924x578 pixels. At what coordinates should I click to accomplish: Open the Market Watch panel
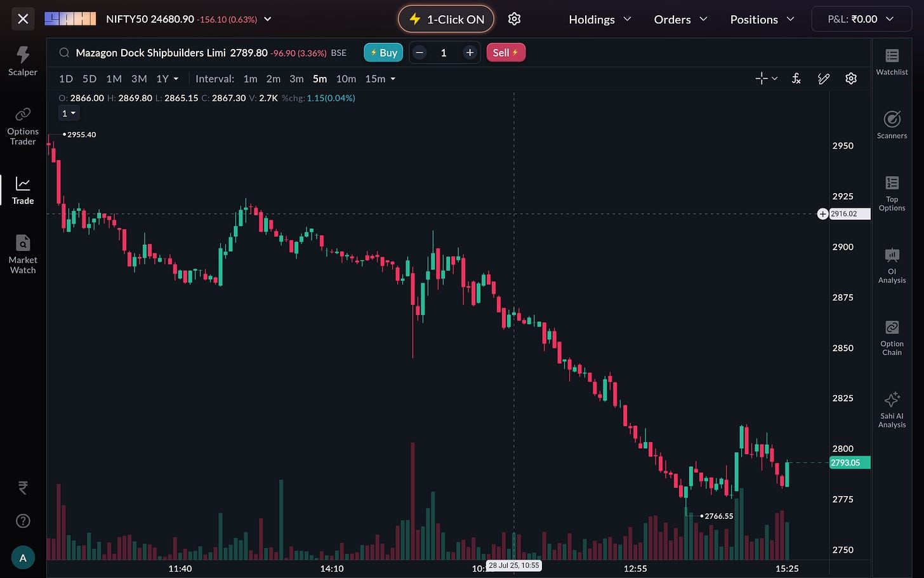coord(23,254)
